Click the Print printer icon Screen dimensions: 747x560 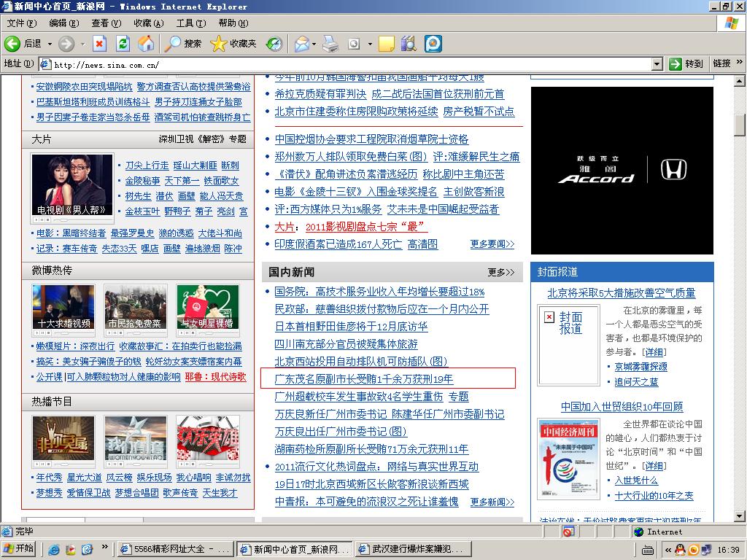330,44
